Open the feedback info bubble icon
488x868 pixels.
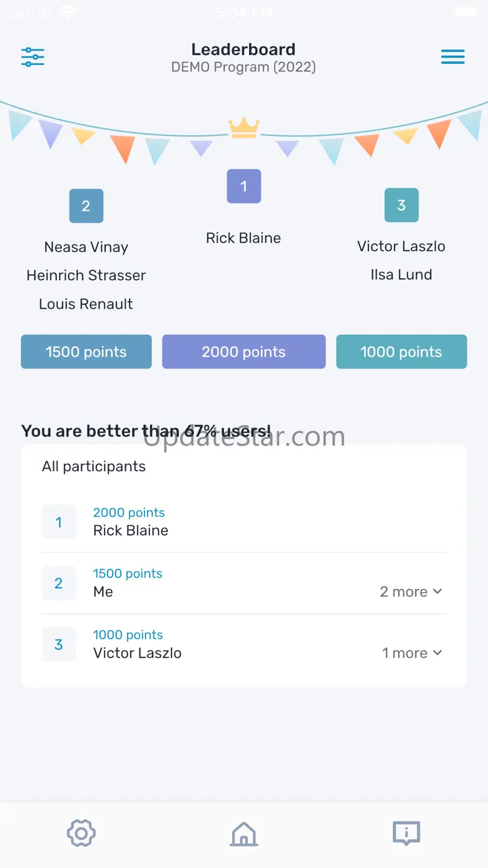[406, 833]
